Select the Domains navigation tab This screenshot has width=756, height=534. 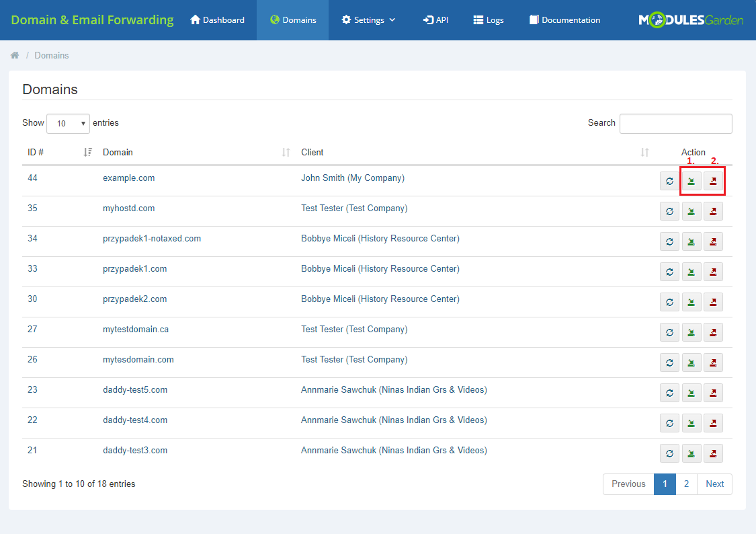point(293,20)
